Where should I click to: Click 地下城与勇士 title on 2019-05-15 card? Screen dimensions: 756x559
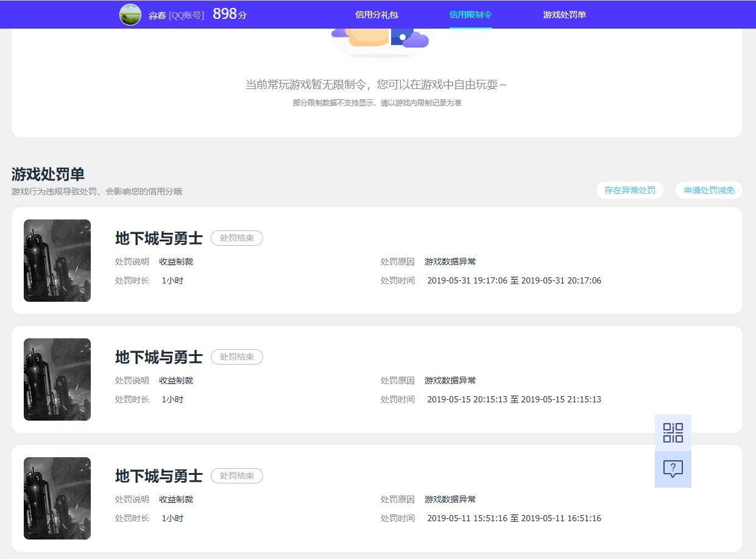click(159, 357)
